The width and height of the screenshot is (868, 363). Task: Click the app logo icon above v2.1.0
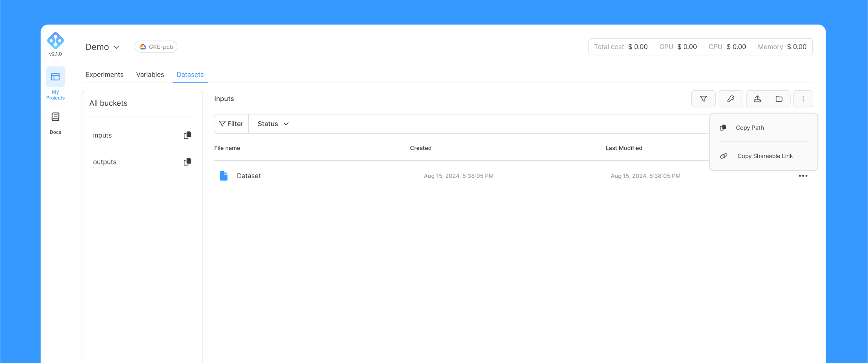55,40
